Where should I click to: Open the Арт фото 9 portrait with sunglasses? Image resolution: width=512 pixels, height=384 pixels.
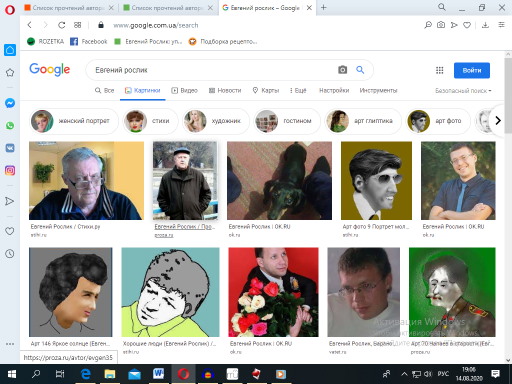pos(376,180)
